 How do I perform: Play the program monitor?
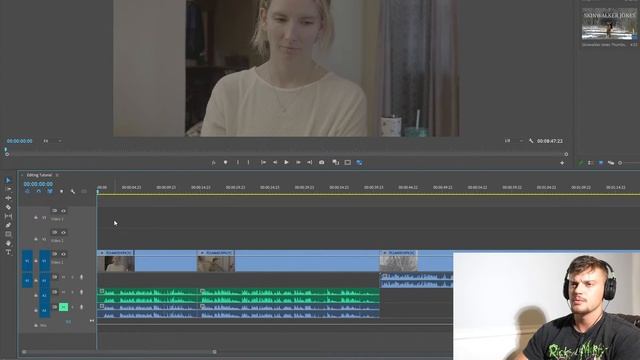(286, 162)
